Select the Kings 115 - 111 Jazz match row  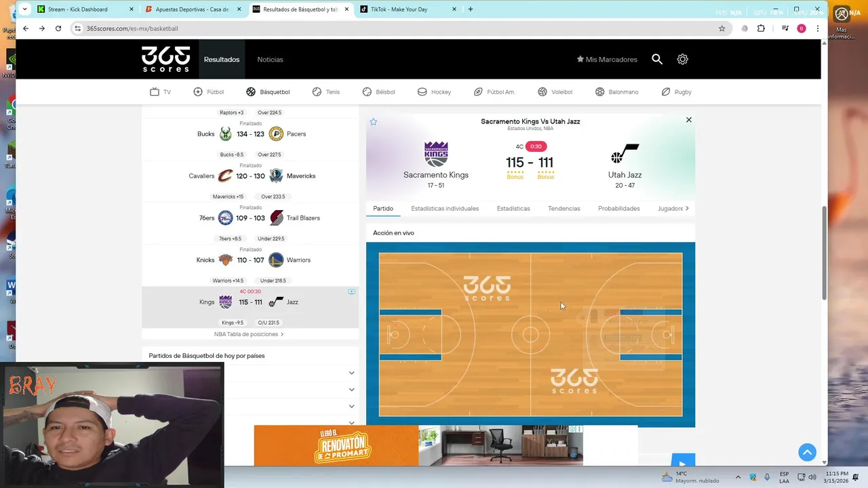coord(250,307)
